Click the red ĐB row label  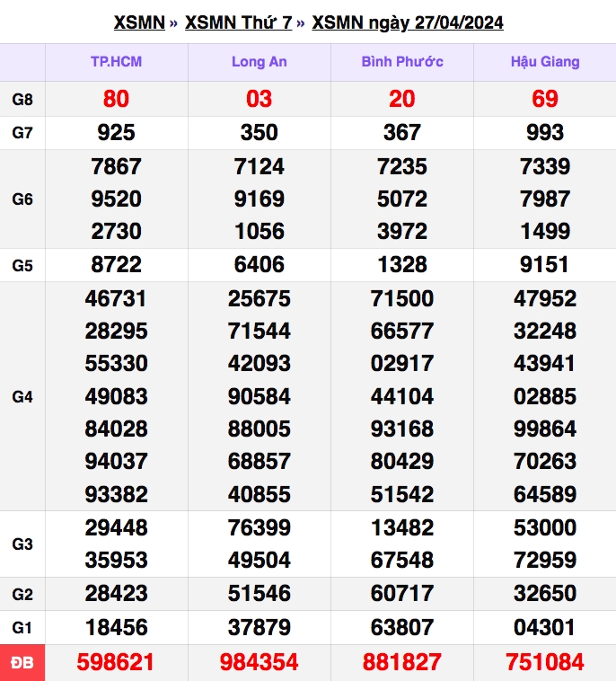coord(22,663)
